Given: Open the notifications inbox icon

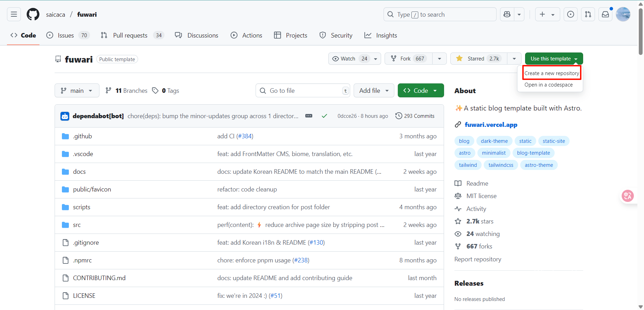Looking at the screenshot, I should [605, 14].
